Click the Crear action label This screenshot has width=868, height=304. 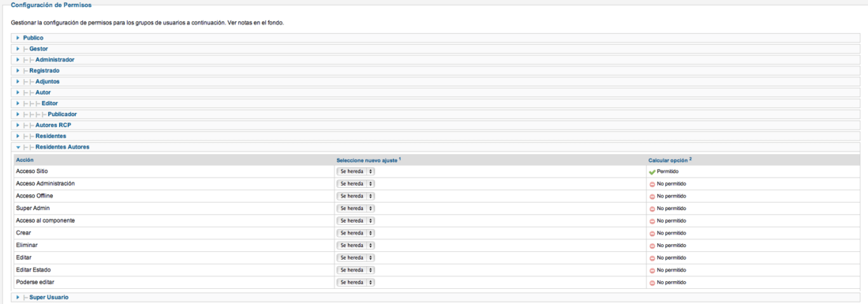tap(23, 233)
